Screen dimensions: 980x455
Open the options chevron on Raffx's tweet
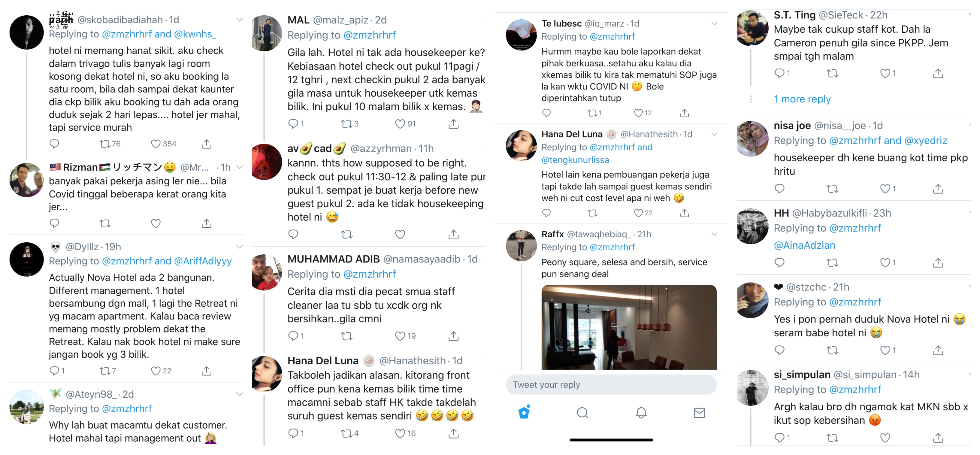tap(715, 234)
